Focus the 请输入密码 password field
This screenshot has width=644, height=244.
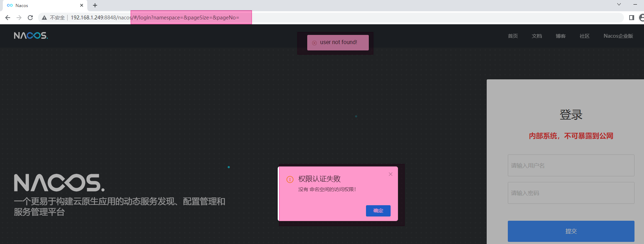tap(571, 193)
